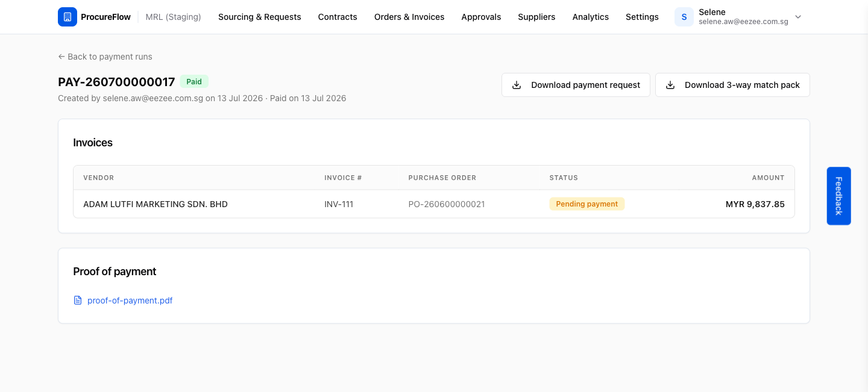Viewport: 868px width, 392px height.
Task: Click the Created by and Paid on line
Action: [202, 98]
